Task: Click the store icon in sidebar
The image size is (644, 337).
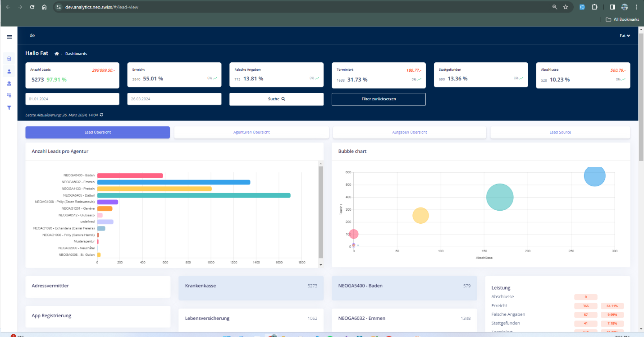Action: pos(9,59)
